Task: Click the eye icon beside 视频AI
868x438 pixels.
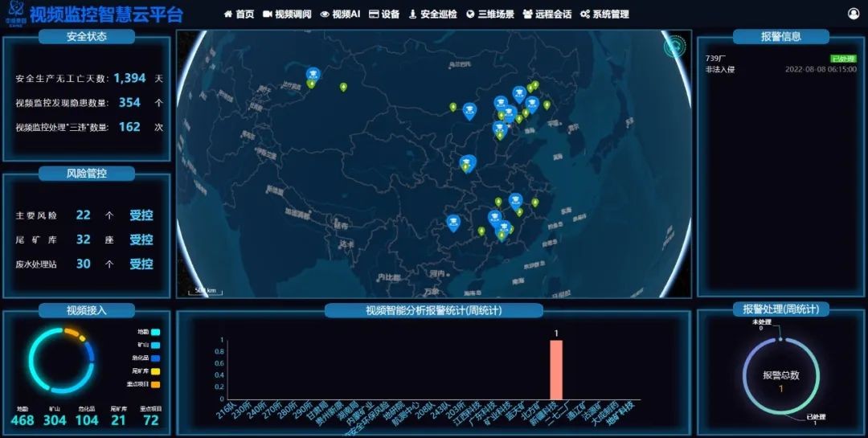Action: click(x=325, y=14)
